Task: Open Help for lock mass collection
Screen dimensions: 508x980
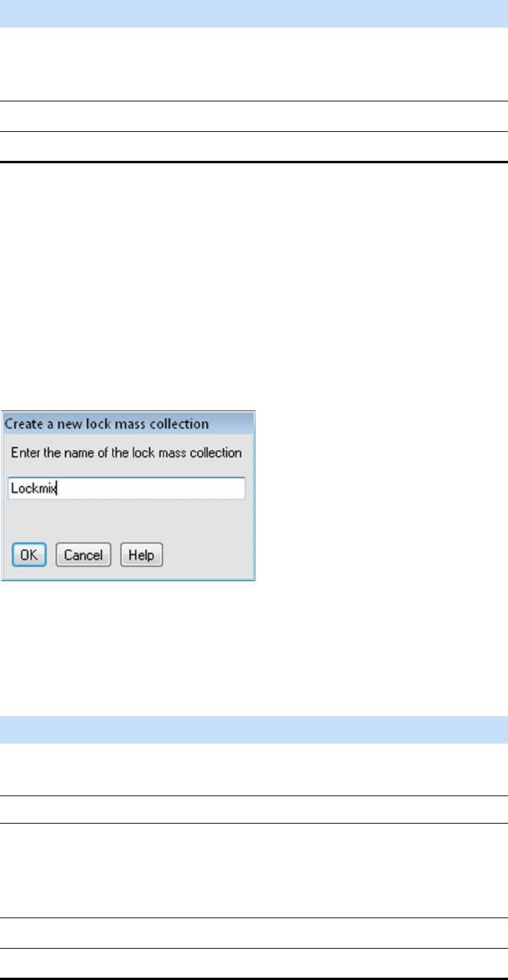Action: tap(141, 554)
